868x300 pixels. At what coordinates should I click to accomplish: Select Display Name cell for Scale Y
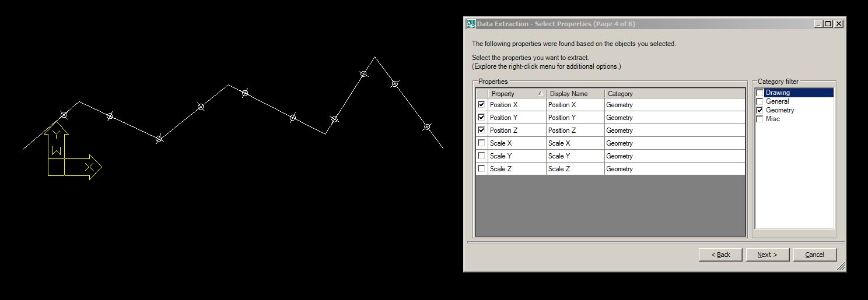(x=575, y=156)
